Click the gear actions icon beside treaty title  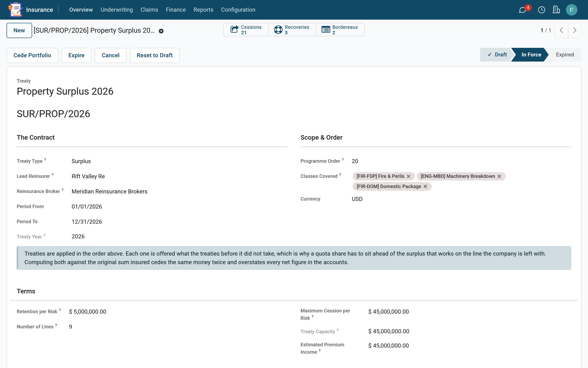(161, 31)
